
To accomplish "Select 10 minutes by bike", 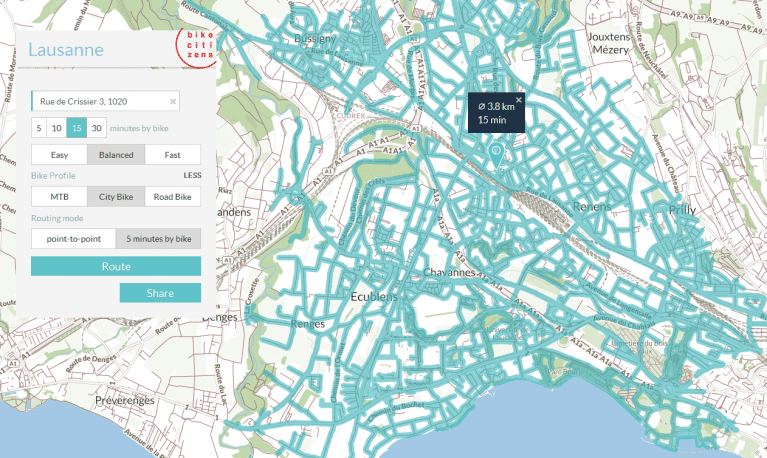I will 58,127.
